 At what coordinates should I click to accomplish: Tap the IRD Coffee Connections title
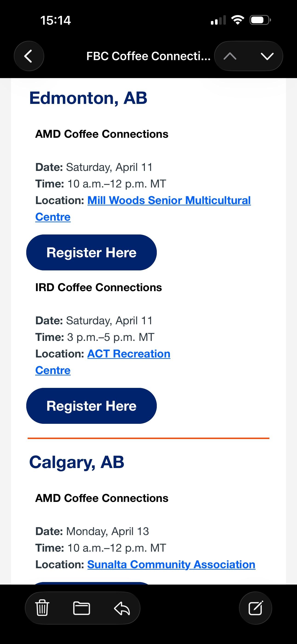[x=99, y=287]
